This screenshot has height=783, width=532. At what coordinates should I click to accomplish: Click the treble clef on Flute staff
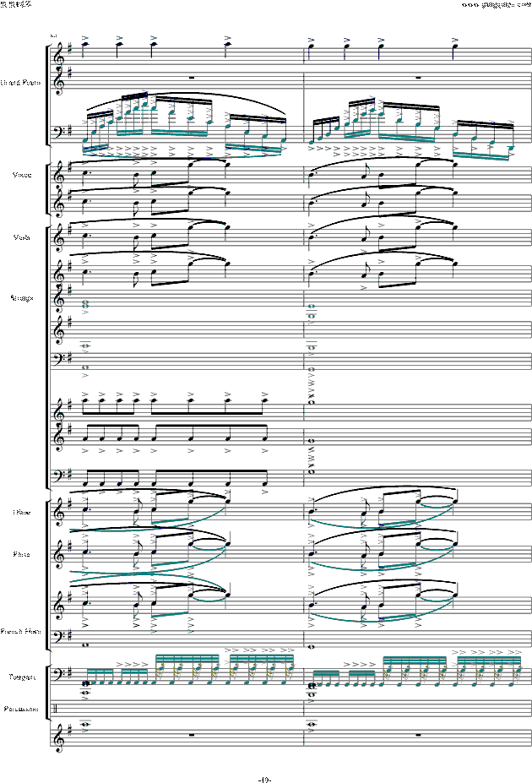coord(58,554)
